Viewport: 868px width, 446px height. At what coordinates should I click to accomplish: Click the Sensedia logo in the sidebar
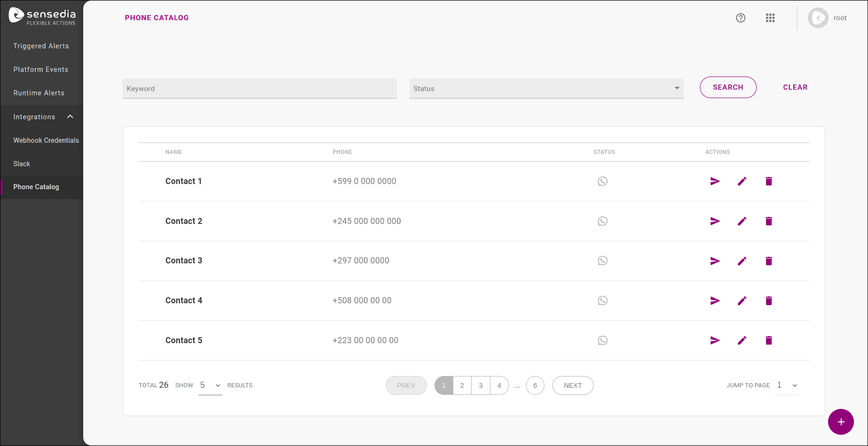[x=42, y=15]
